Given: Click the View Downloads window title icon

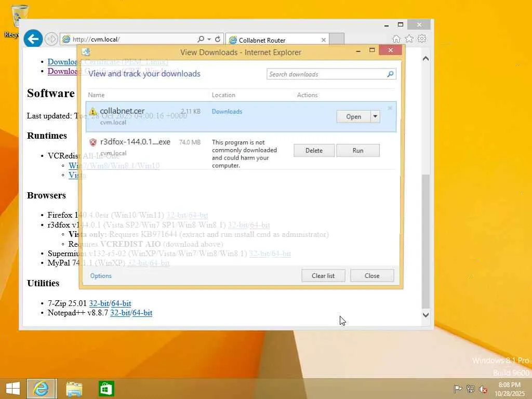Looking at the screenshot, I should [x=86, y=52].
